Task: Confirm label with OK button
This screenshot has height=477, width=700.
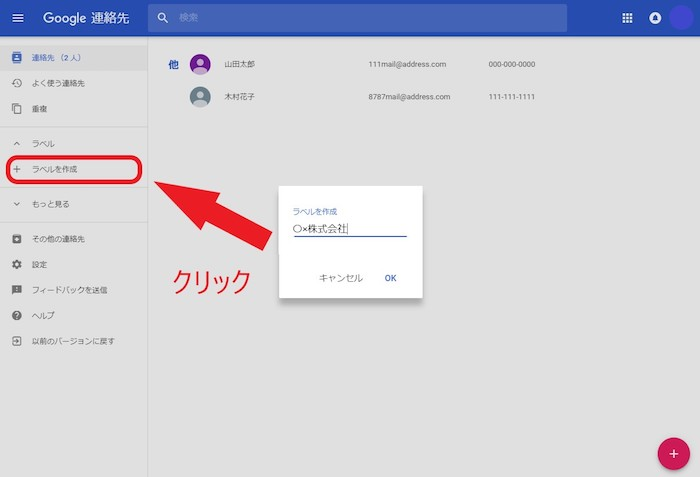Action: coord(391,278)
